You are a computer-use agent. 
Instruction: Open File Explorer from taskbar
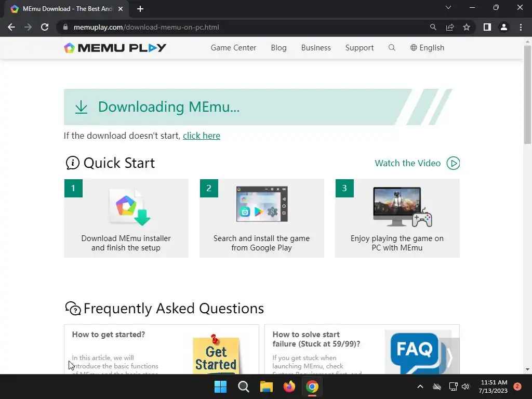(267, 387)
